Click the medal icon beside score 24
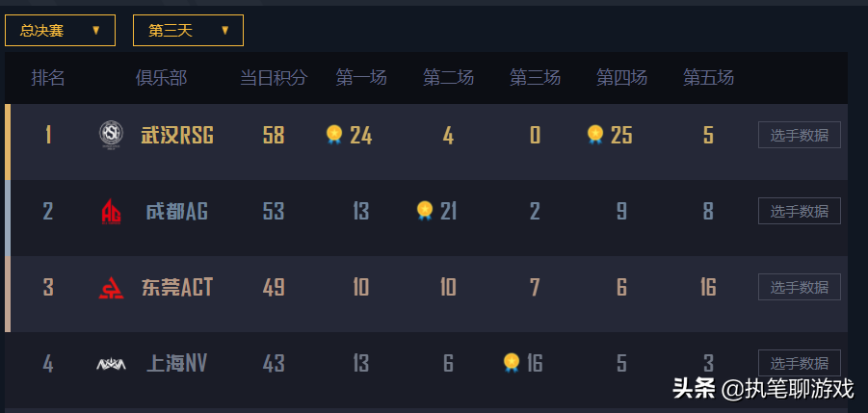Image resolution: width=868 pixels, height=413 pixels. (x=334, y=134)
